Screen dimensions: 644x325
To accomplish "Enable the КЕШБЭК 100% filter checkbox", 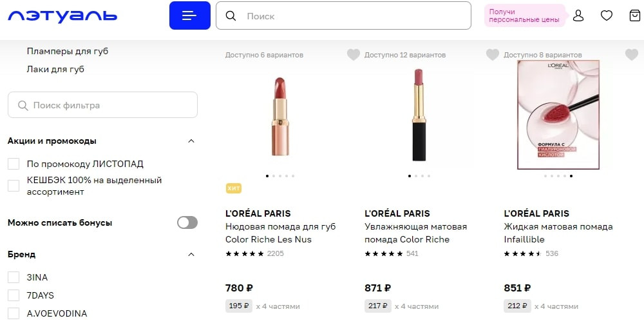I will (x=14, y=186).
